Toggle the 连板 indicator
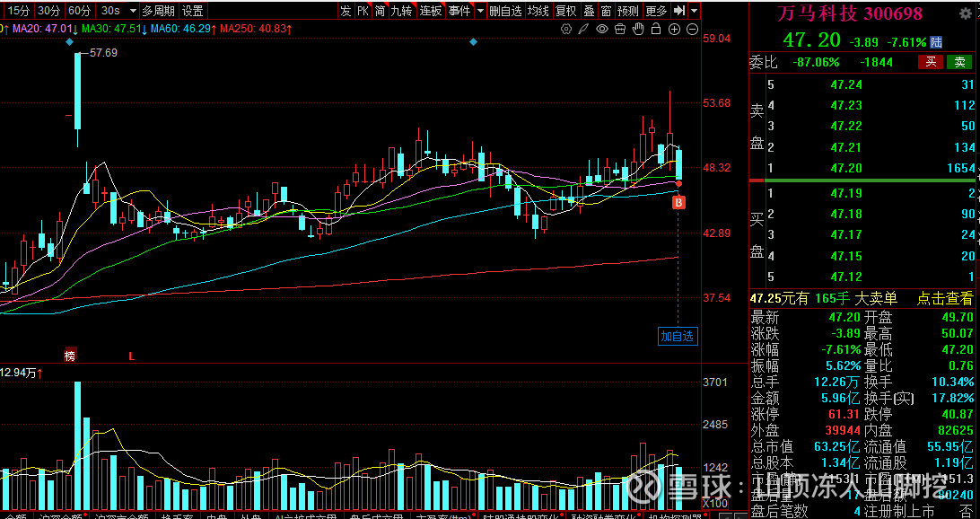 click(431, 11)
